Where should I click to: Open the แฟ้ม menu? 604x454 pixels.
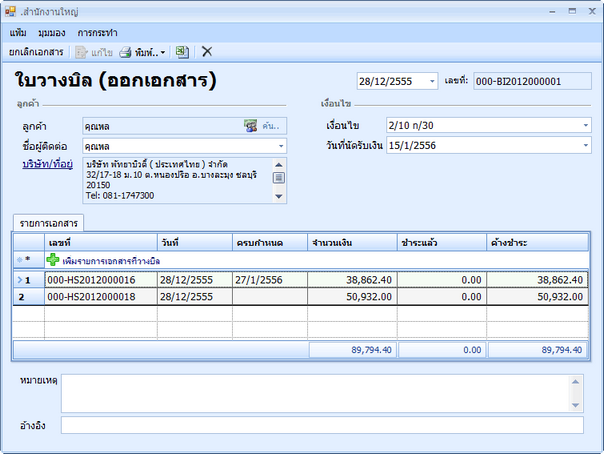click(18, 33)
